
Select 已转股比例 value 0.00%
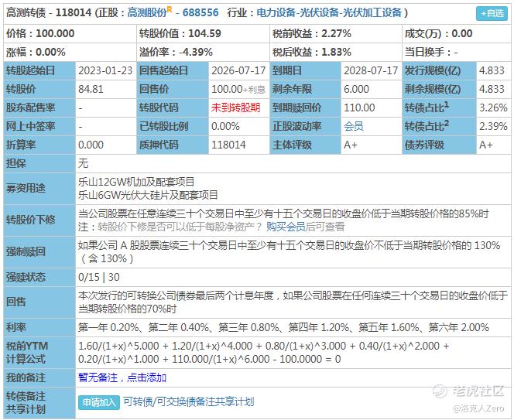(x=225, y=126)
